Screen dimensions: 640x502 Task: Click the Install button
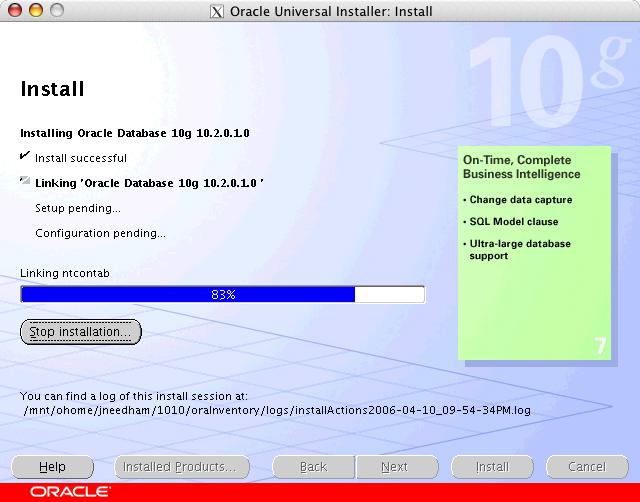492,467
